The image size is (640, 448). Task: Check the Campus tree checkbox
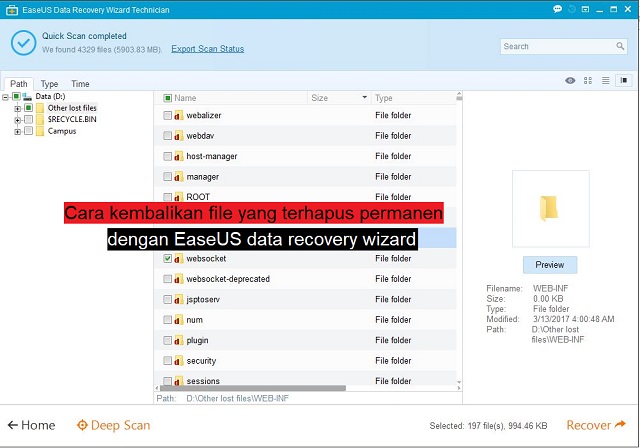(28, 131)
